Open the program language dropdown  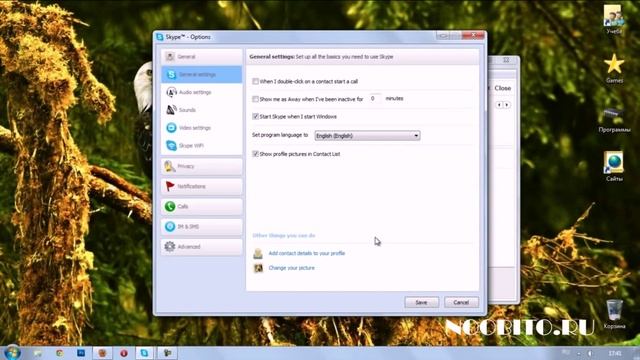point(367,136)
